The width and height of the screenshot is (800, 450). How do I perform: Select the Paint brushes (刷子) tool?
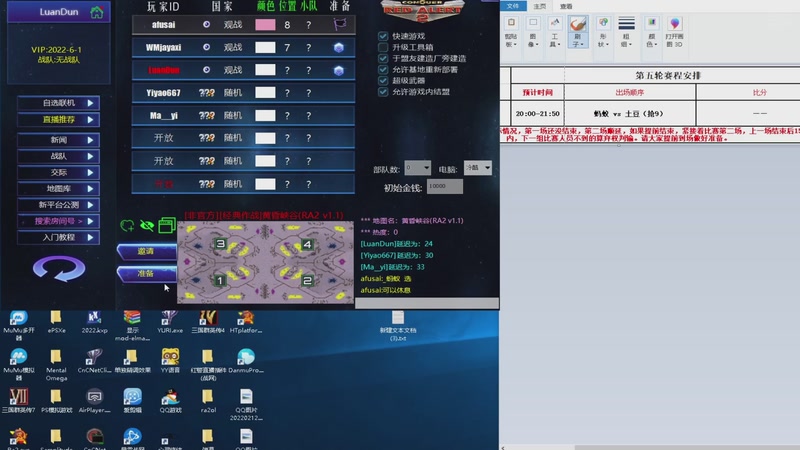tap(578, 31)
